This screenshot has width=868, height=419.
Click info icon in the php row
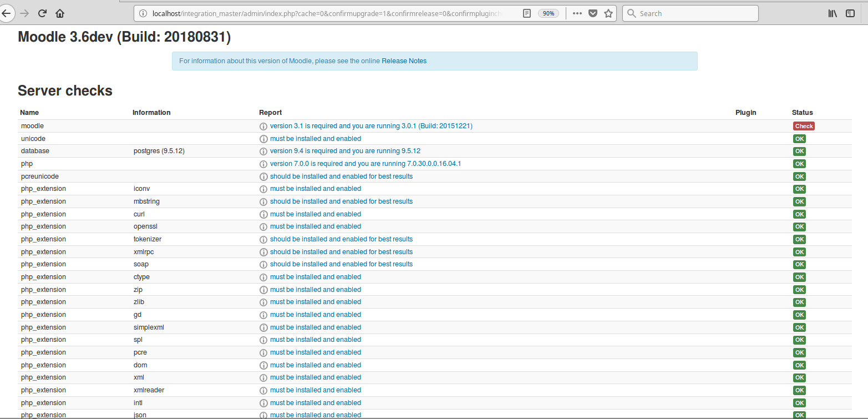point(263,164)
